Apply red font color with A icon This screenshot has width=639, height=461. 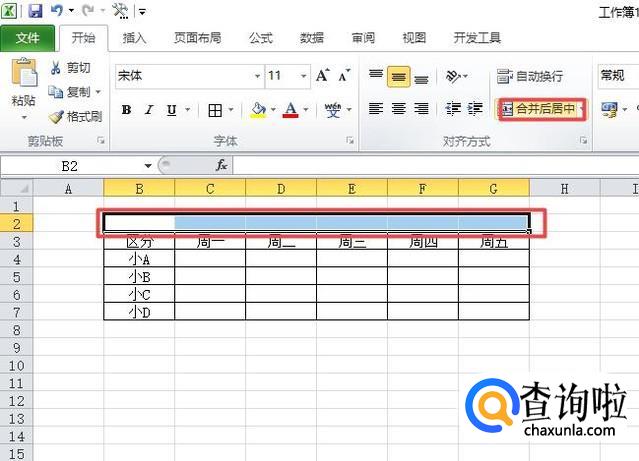[x=290, y=110]
